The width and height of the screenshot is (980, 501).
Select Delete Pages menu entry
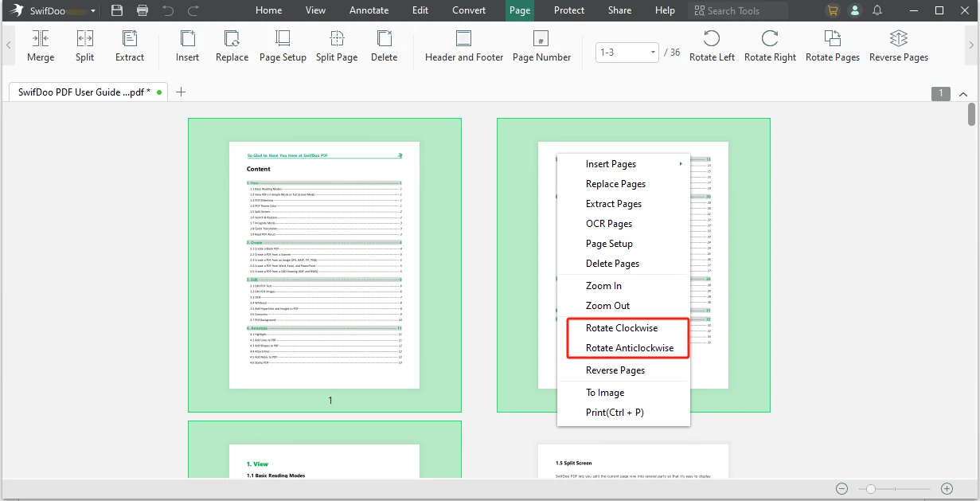(x=623, y=264)
